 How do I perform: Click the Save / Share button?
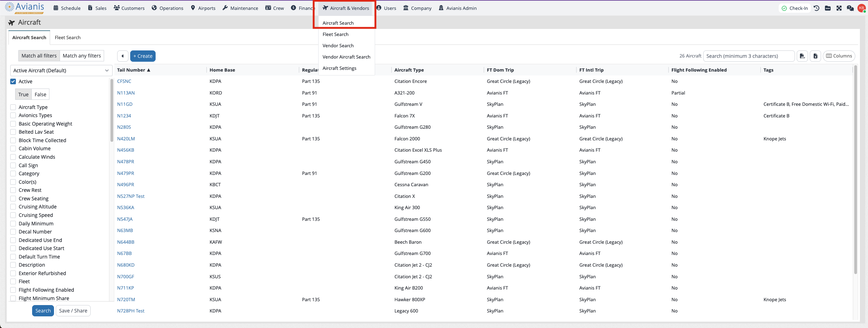click(x=73, y=311)
